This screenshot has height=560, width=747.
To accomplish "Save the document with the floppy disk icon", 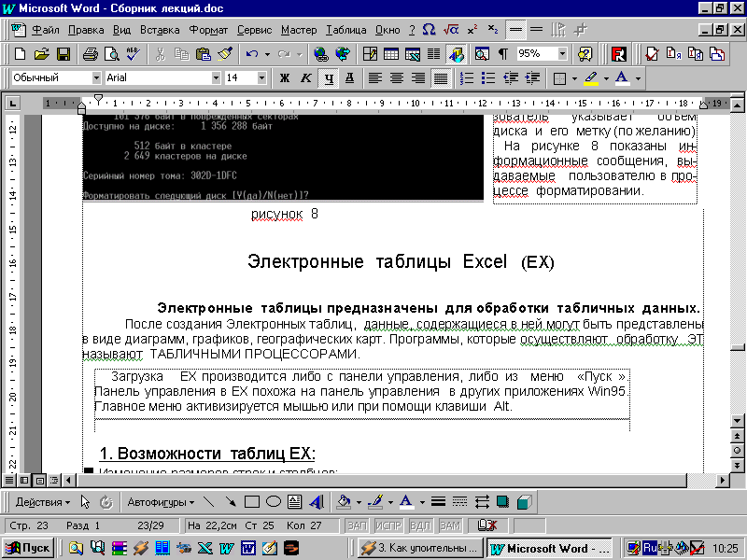I will 63,54.
